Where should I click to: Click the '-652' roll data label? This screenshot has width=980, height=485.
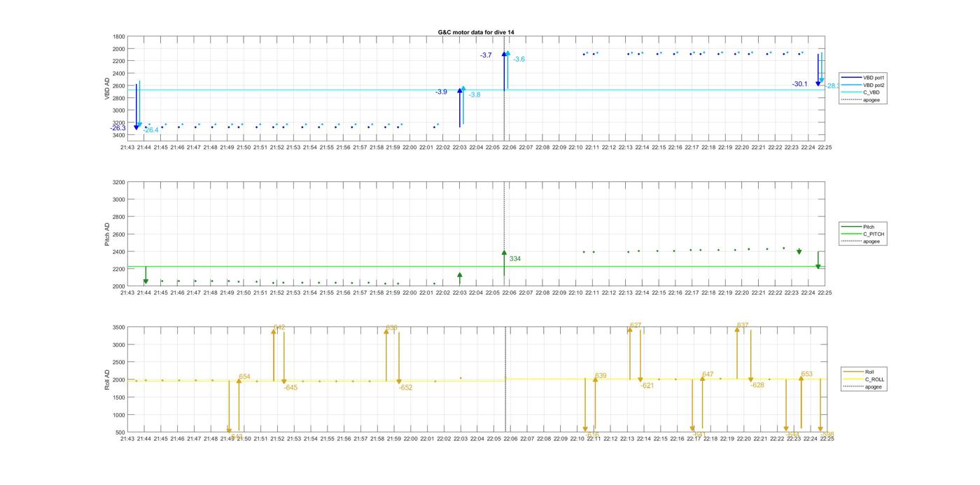[x=405, y=388]
